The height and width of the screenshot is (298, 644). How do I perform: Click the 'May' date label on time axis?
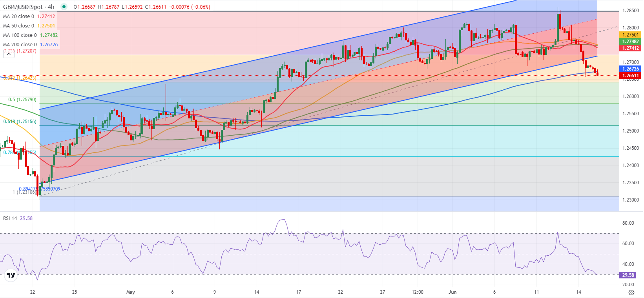(x=131, y=292)
